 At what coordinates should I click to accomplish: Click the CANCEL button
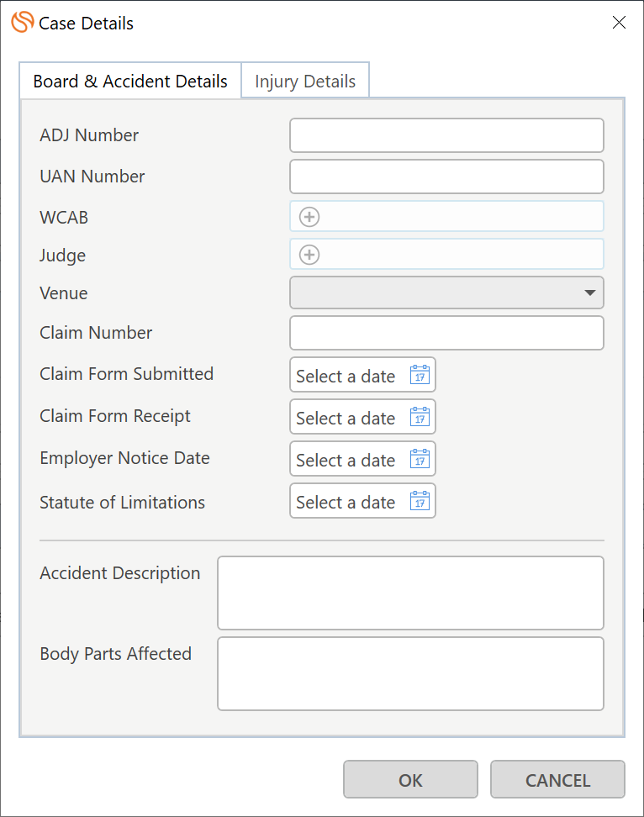tap(557, 779)
